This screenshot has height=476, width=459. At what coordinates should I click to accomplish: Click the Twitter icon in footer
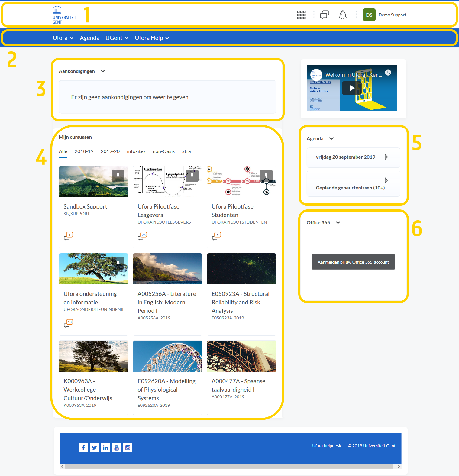(x=94, y=448)
